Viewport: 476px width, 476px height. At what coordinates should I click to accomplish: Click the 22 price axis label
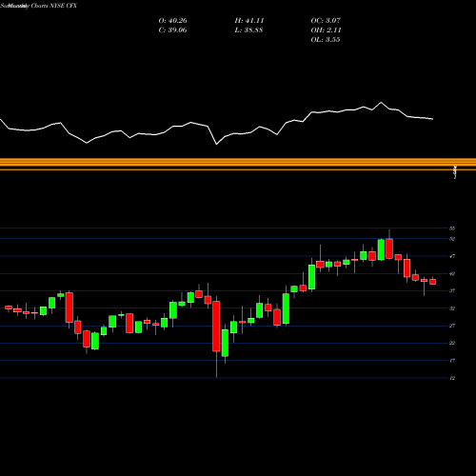pos(452,343)
